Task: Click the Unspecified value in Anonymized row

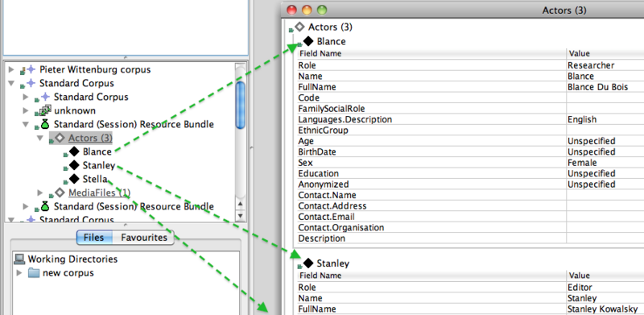Action: click(x=592, y=184)
